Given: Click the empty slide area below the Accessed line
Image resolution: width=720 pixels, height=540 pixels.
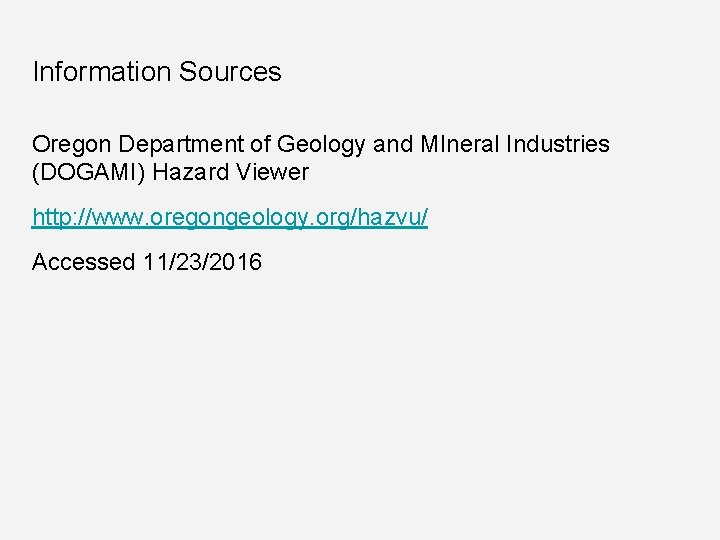Looking at the screenshot, I should 360,400.
